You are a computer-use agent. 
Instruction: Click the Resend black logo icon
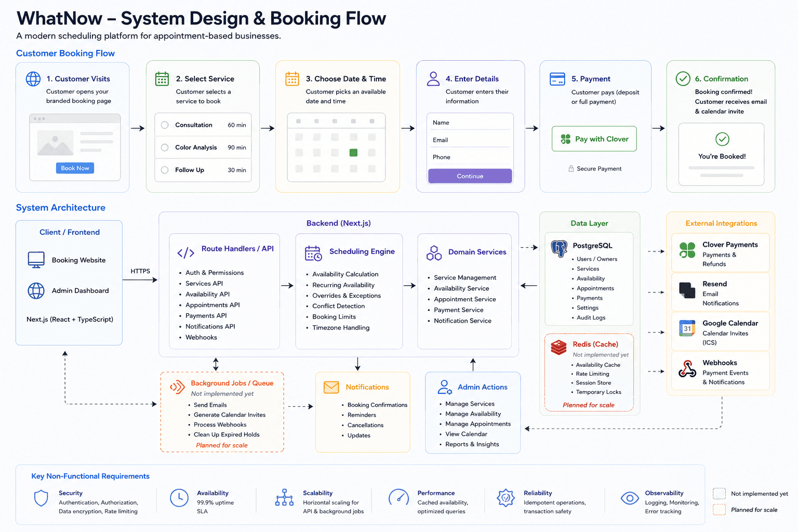687,290
